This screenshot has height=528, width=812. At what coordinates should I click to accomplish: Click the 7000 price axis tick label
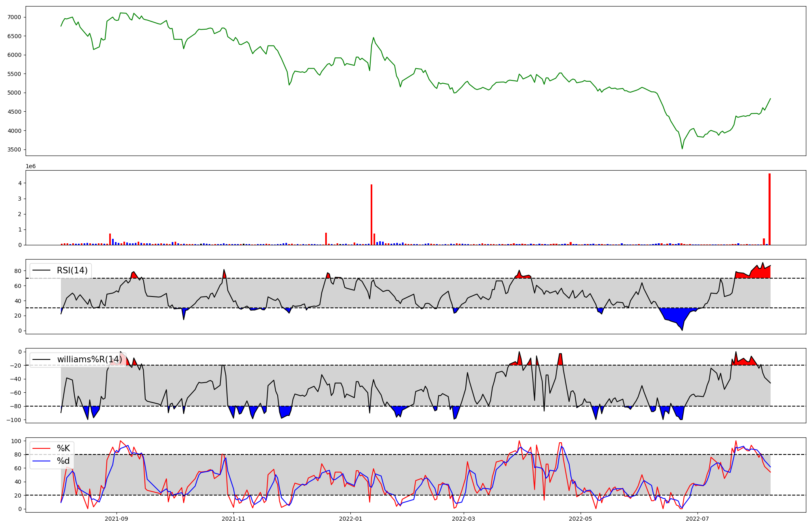(14, 17)
